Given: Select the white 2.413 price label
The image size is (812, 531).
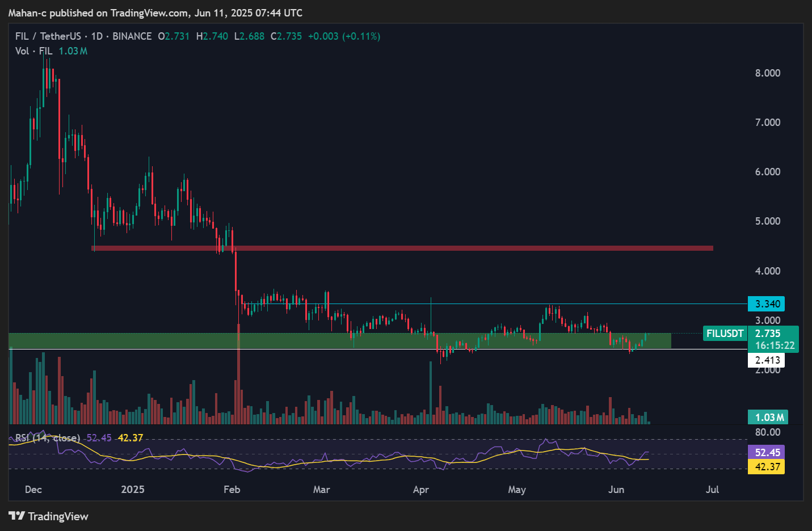Looking at the screenshot, I should 767,360.
